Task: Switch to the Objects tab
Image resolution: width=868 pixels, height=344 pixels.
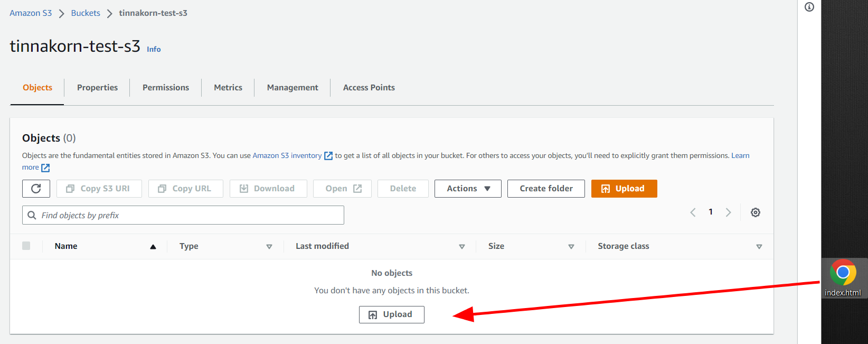Action: [x=37, y=88]
